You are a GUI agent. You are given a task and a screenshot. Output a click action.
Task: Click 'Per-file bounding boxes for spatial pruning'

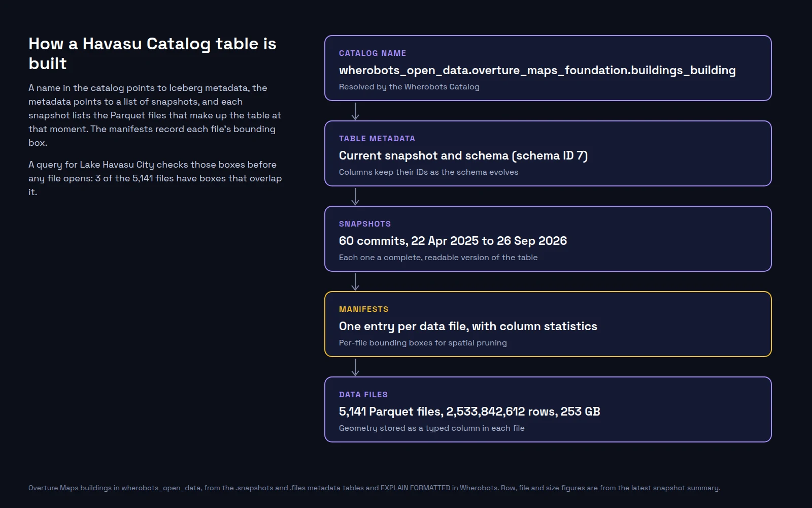[423, 343]
